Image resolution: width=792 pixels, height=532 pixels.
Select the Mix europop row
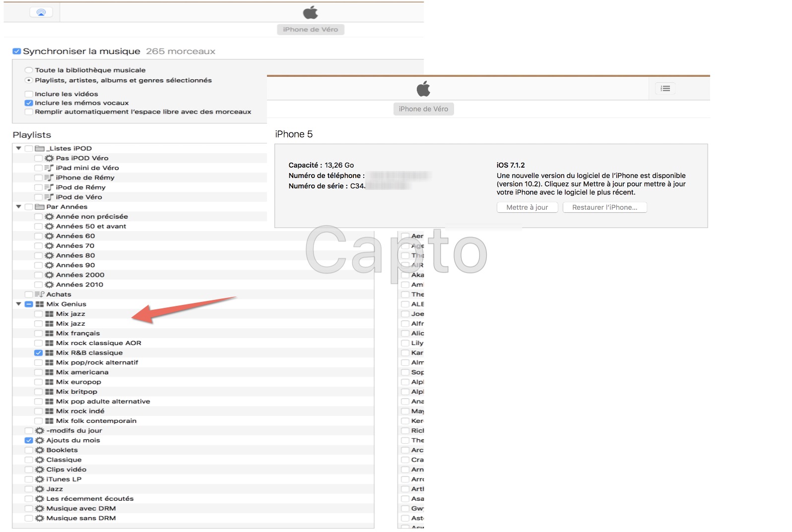(193, 382)
